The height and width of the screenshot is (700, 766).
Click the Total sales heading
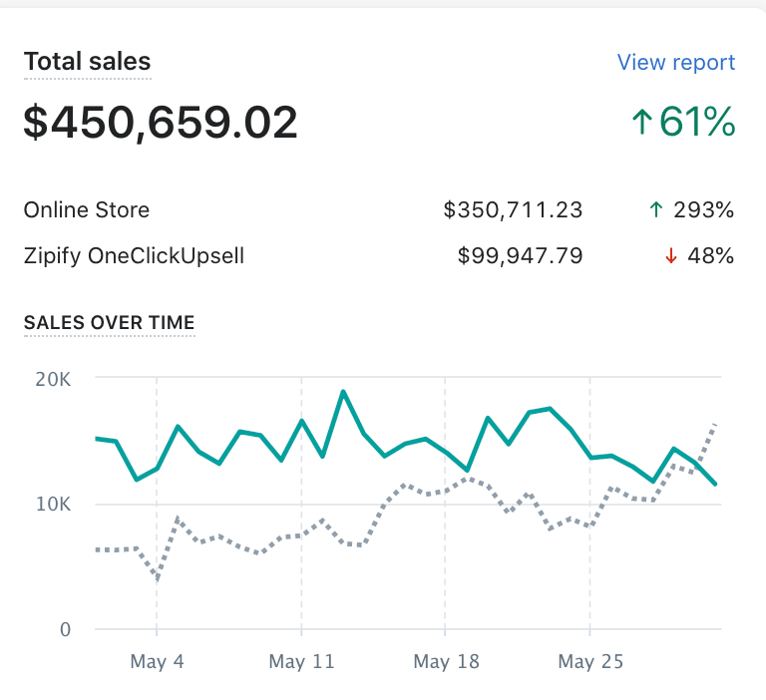(x=87, y=62)
